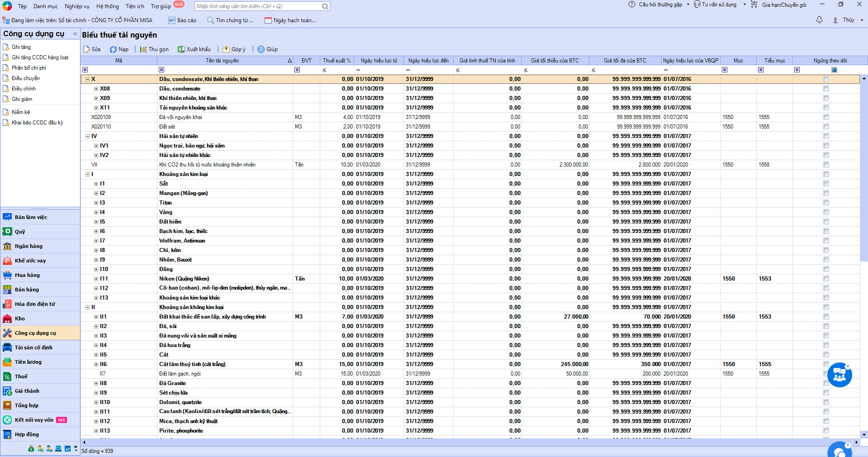Collapse the Công cụ dụng cụ side panel
868x457 pixels.
(75, 34)
